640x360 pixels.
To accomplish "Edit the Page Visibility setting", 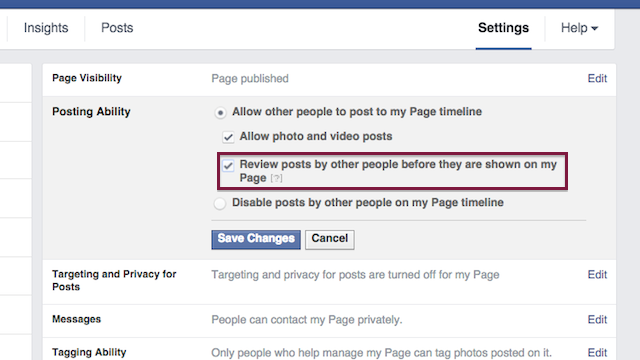I will 597,78.
